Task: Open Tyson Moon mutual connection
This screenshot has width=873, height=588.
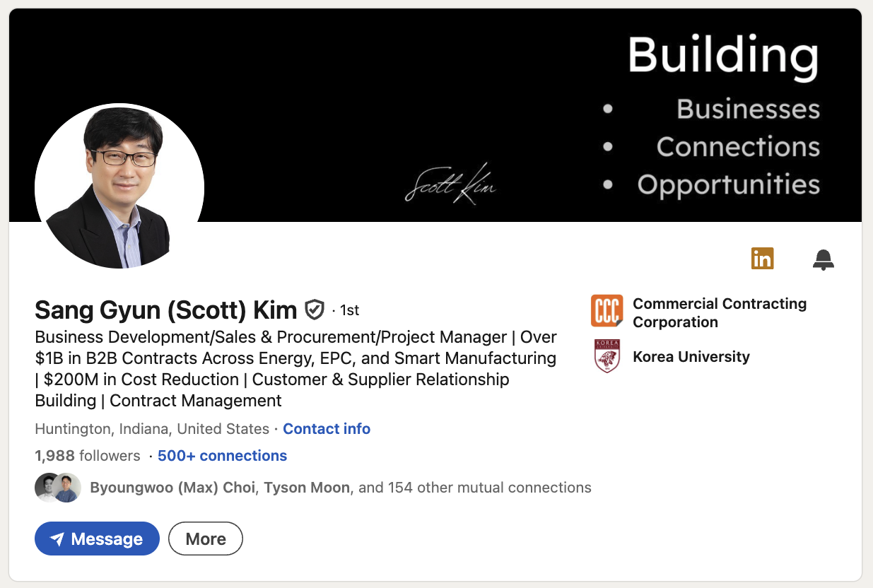Action: 307,488
